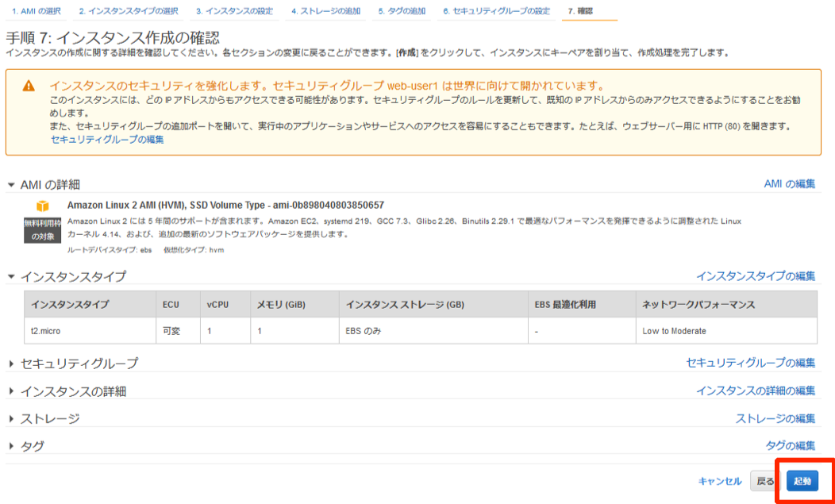The height and width of the screenshot is (504, 835).
Task: Click the 'メモリ (GiB)' column header
Action: point(294,305)
